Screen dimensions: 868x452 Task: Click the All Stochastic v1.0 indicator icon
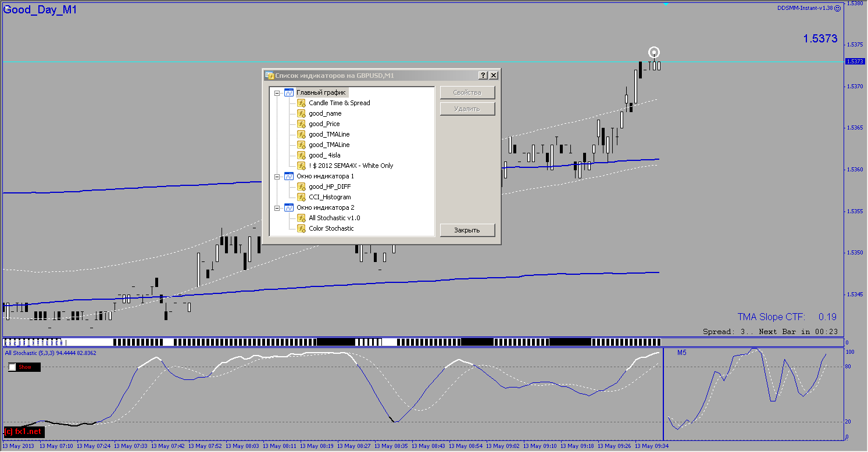[301, 218]
